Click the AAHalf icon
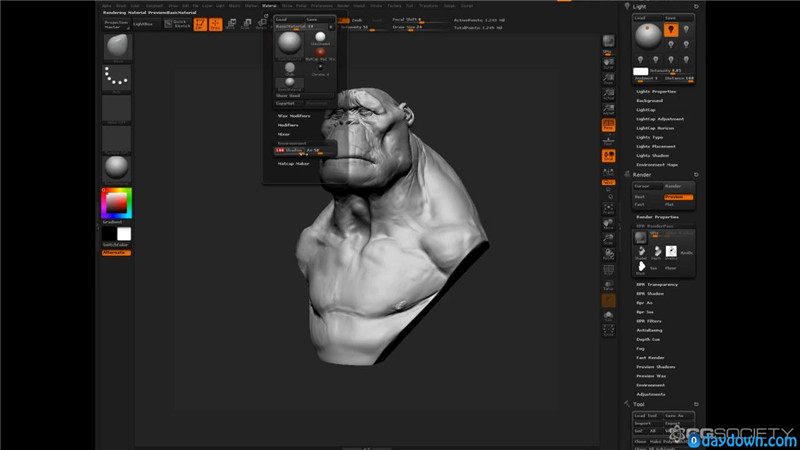Image resolution: width=800 pixels, height=450 pixels. [x=608, y=109]
